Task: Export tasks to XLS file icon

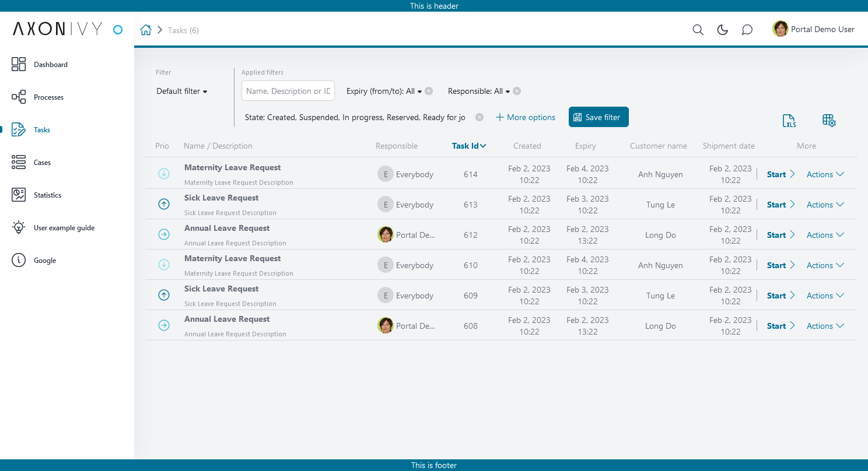Action: click(789, 121)
